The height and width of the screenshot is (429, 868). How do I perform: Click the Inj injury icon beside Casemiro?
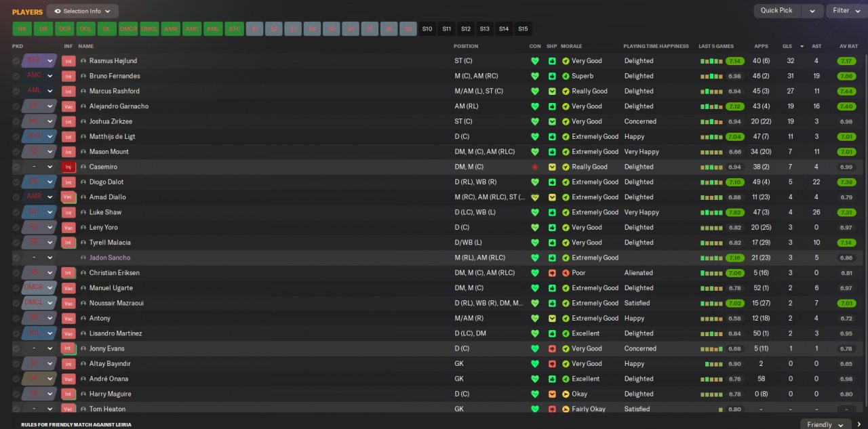[68, 167]
